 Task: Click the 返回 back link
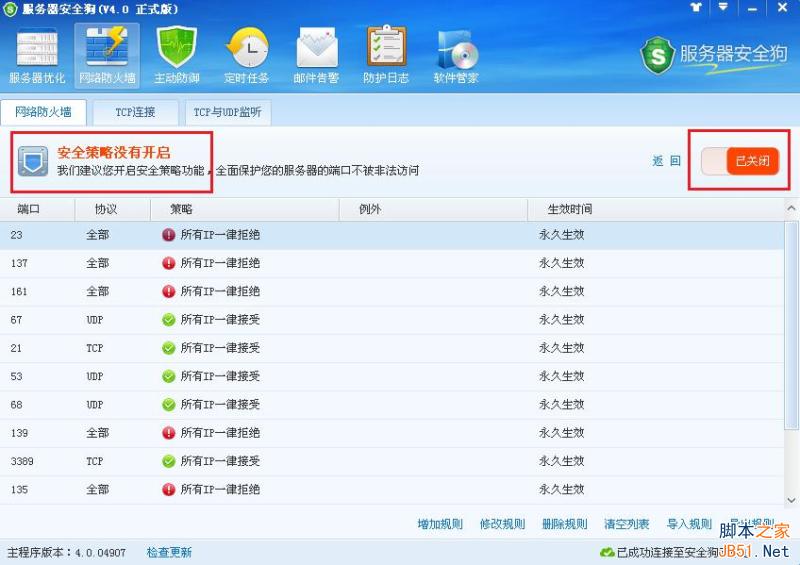pyautogui.click(x=666, y=161)
